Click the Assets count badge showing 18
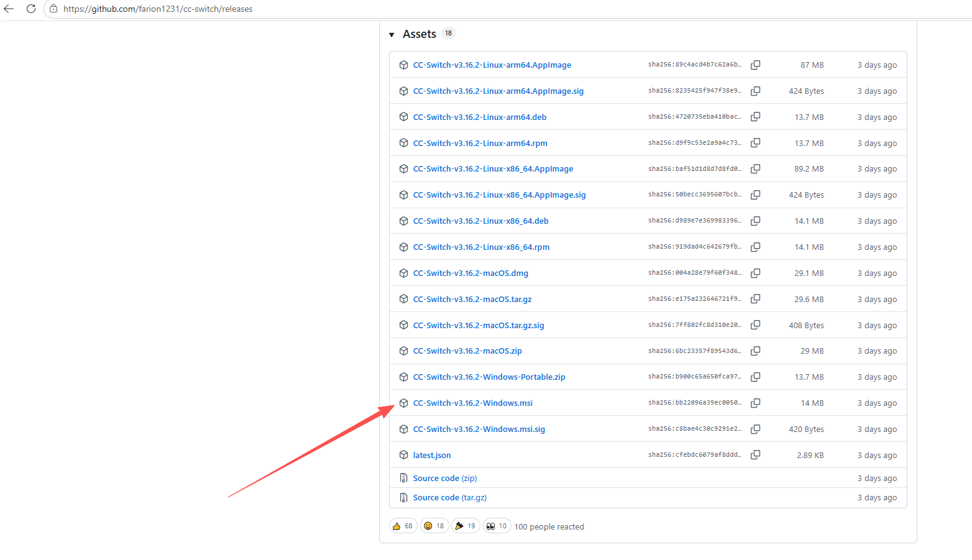Viewport: 972px width, 560px height. click(449, 34)
